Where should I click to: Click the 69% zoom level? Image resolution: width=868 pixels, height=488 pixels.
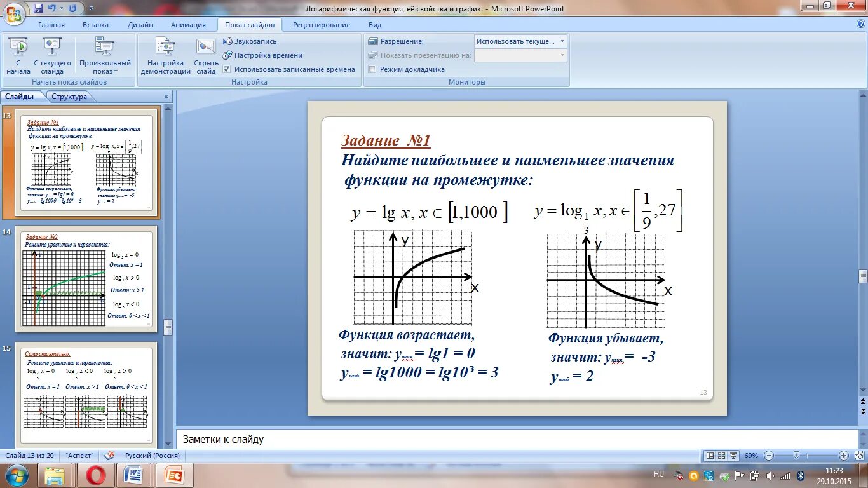pyautogui.click(x=751, y=456)
